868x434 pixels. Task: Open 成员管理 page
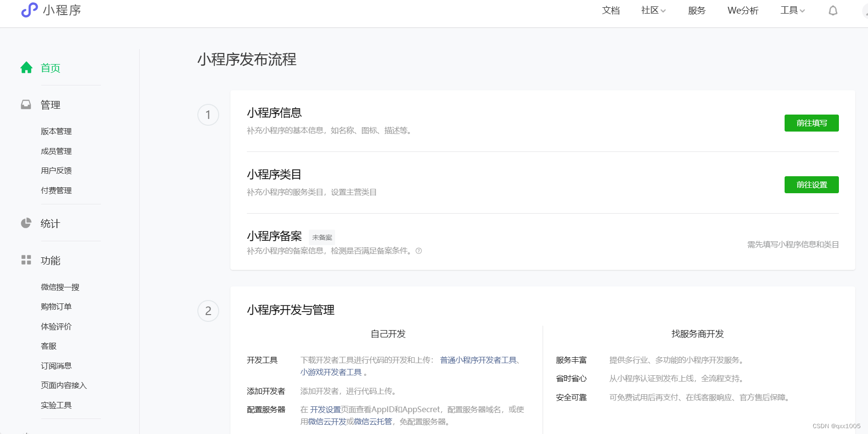56,151
